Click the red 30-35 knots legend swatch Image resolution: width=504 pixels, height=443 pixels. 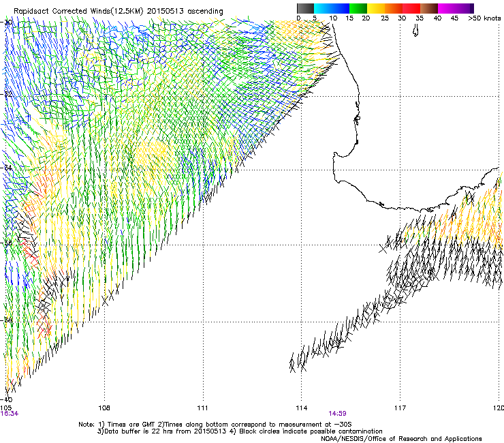click(x=411, y=8)
